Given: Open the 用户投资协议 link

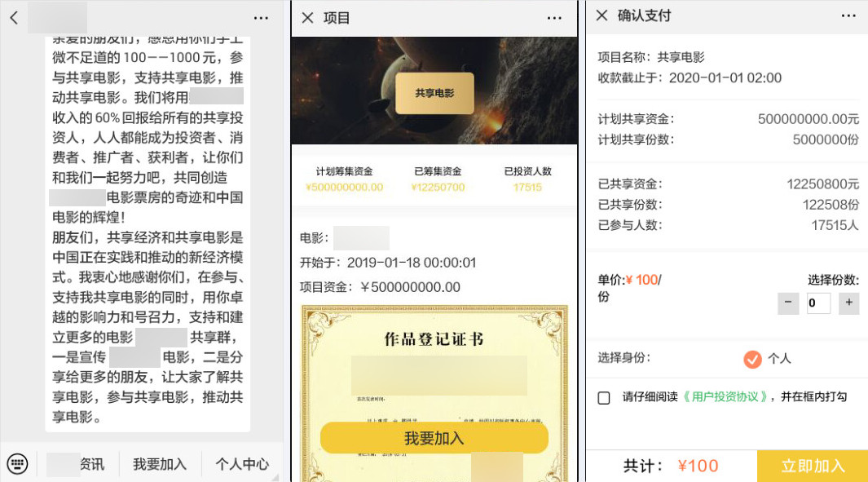Looking at the screenshot, I should (725, 396).
